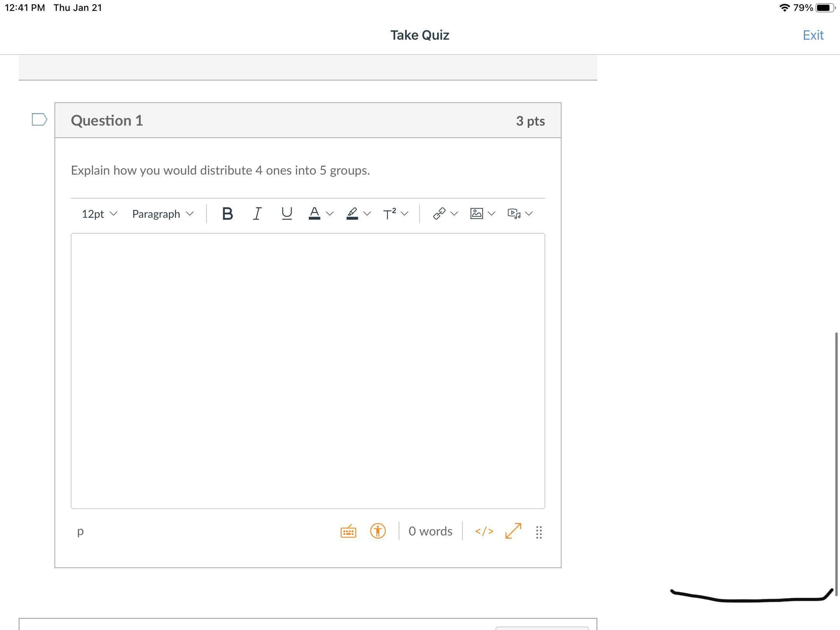Click the text color A icon
Viewport: 840px width, 630px height.
pos(314,213)
